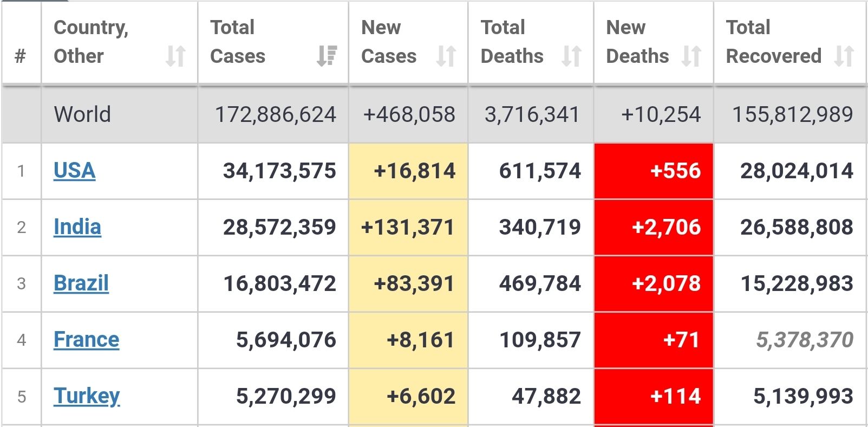Open France country page link
The height and width of the screenshot is (427, 868).
[x=87, y=340]
